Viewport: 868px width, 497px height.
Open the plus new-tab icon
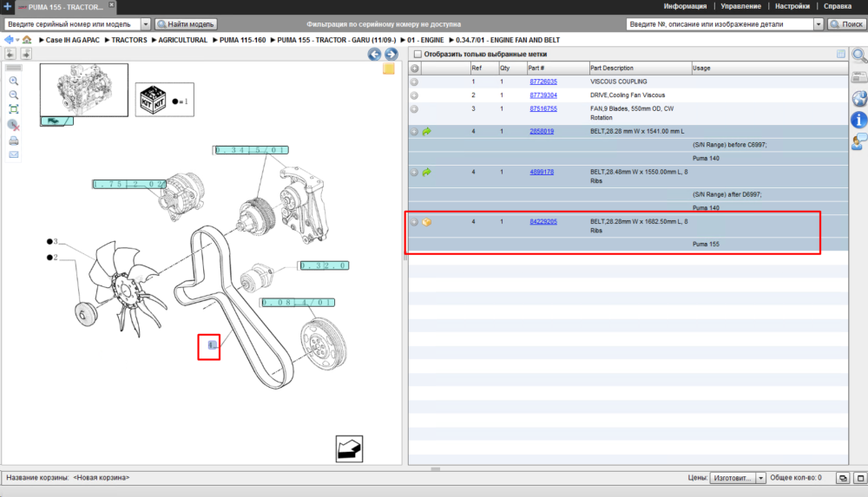(7, 7)
